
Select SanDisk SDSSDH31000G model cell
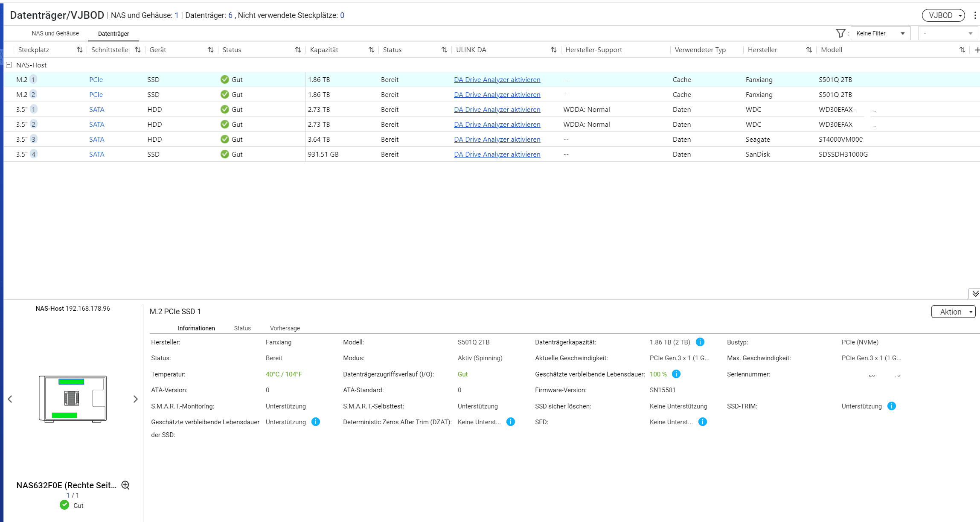843,154
